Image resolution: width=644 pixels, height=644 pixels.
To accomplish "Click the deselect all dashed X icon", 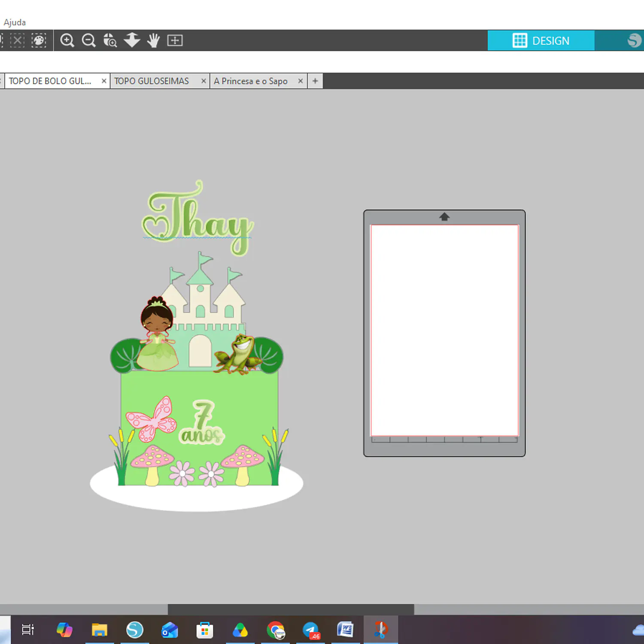I will click(x=17, y=40).
